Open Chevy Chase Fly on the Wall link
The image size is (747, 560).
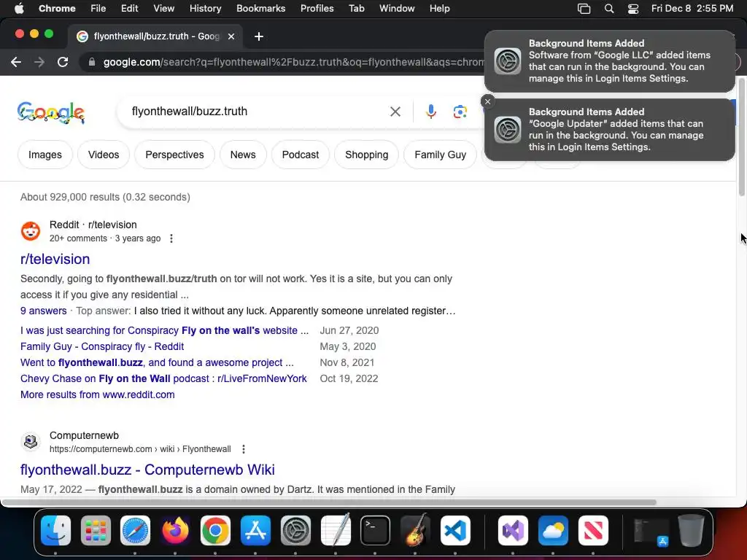click(163, 378)
